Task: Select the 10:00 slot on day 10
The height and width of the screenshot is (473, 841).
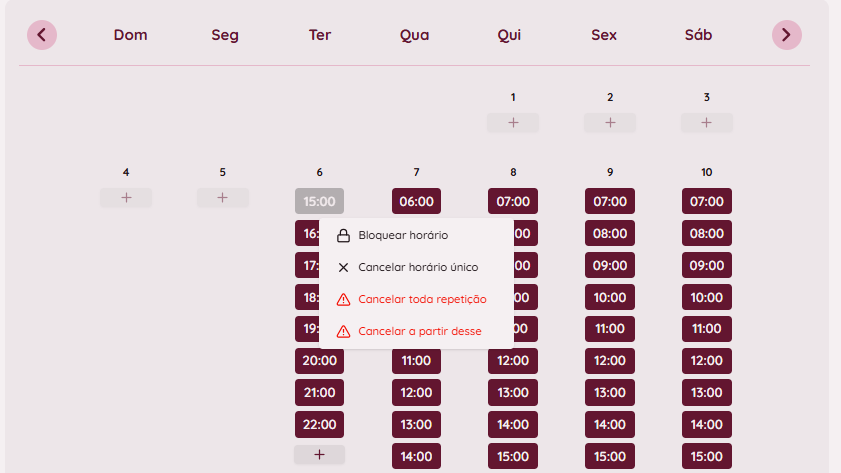Action: tap(707, 297)
